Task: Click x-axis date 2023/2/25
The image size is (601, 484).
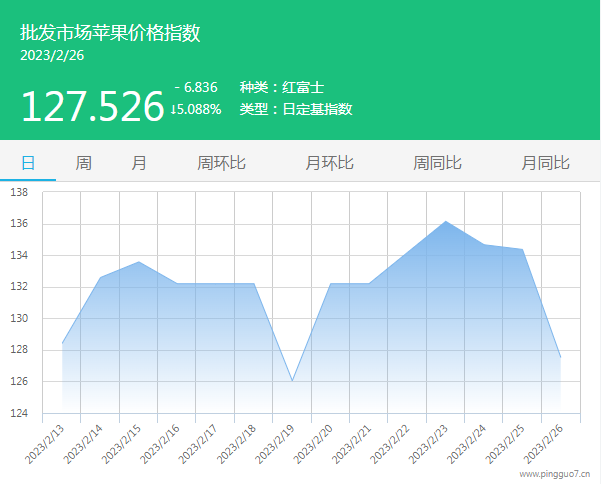Action: 505,445
